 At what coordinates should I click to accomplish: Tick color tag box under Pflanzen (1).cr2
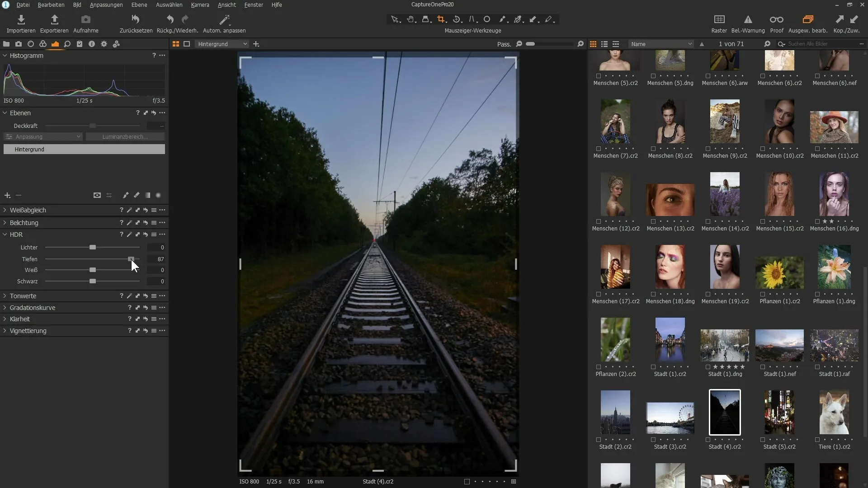763,294
